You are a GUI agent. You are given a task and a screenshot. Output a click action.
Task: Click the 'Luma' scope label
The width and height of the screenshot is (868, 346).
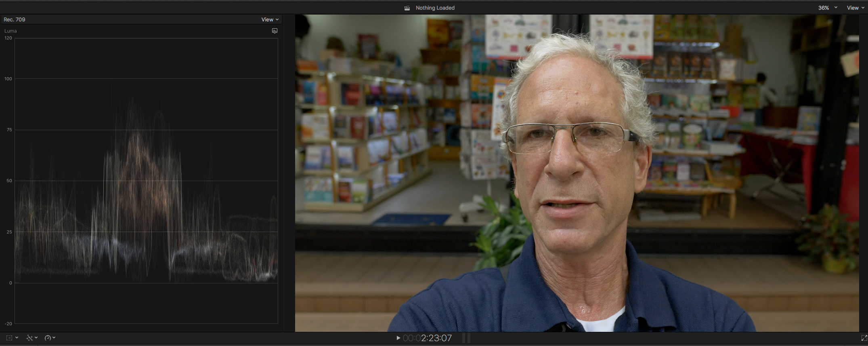click(10, 31)
